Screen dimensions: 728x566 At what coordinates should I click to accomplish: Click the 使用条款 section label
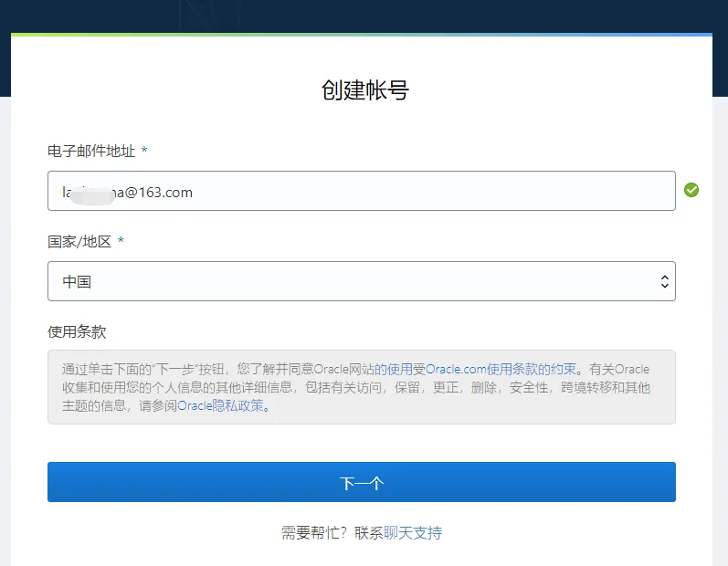click(77, 331)
